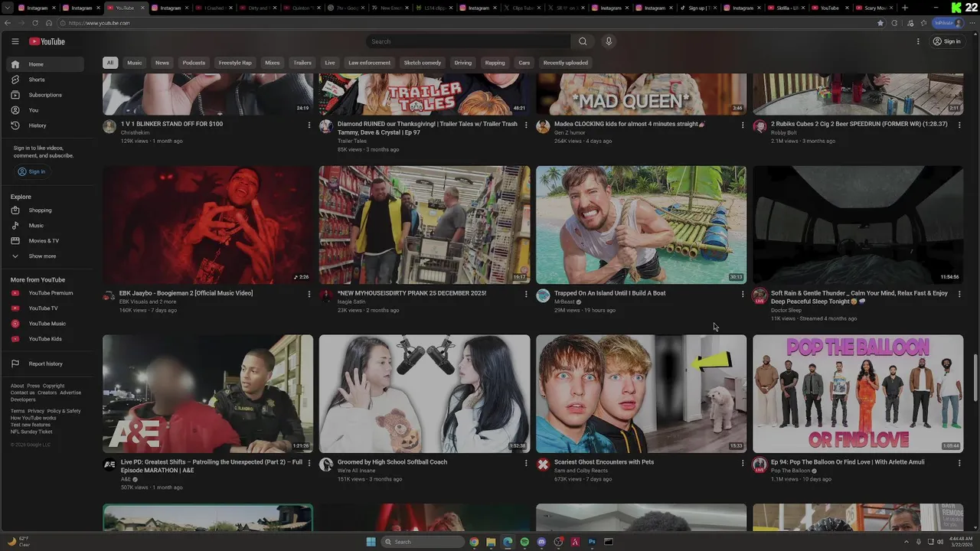Open options menu for Soft Rain & Gentle Thunder video

(x=959, y=294)
